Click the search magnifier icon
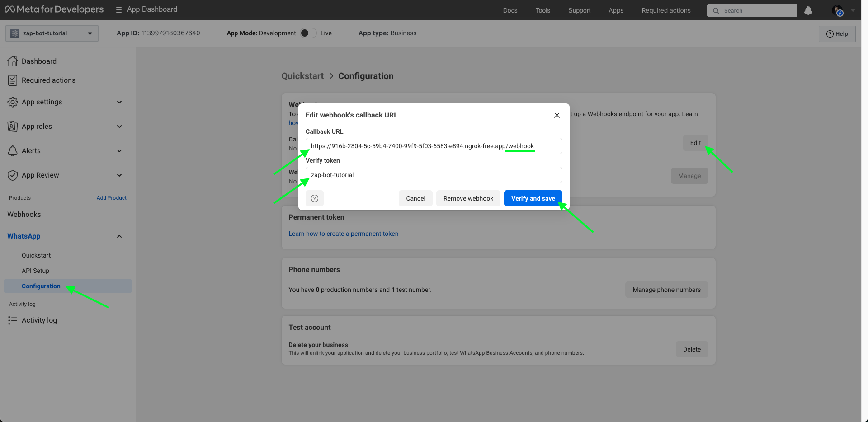 click(x=716, y=11)
